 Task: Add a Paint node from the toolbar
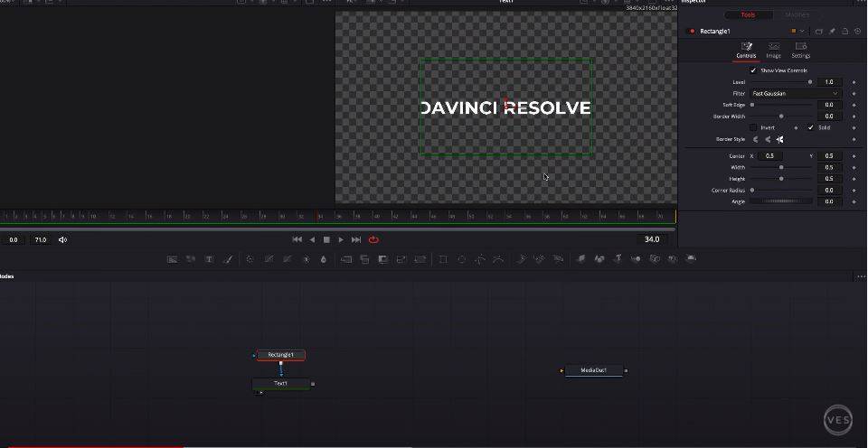227,259
